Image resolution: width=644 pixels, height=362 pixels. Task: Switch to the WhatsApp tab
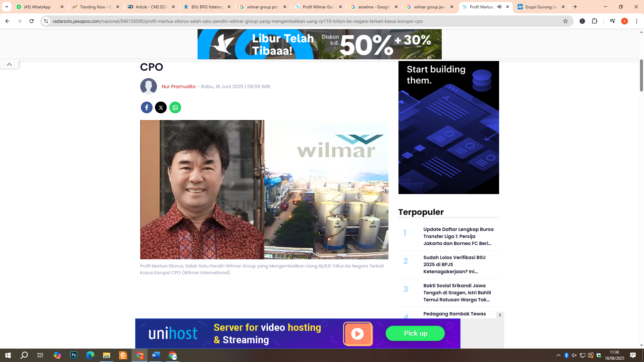40,7
